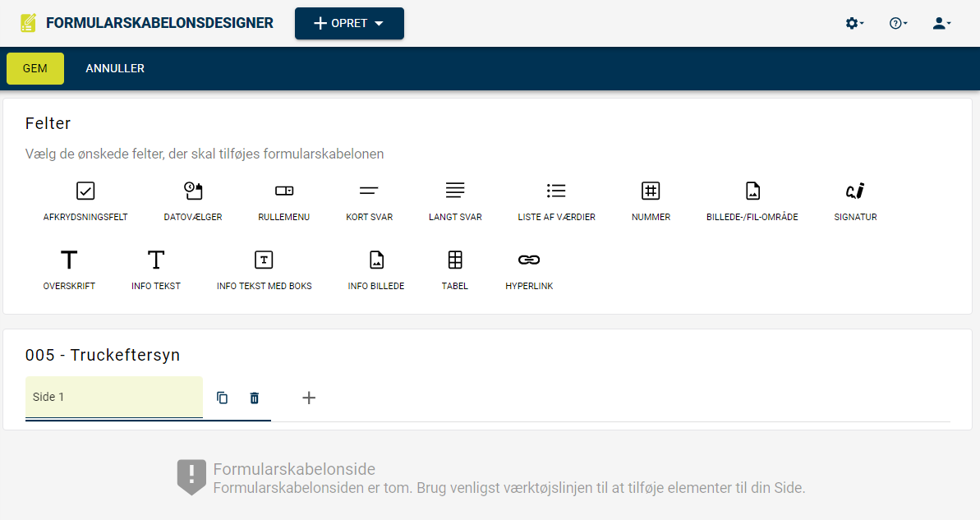Open the Opret create dropdown
This screenshot has width=980, height=520.
pyautogui.click(x=349, y=23)
